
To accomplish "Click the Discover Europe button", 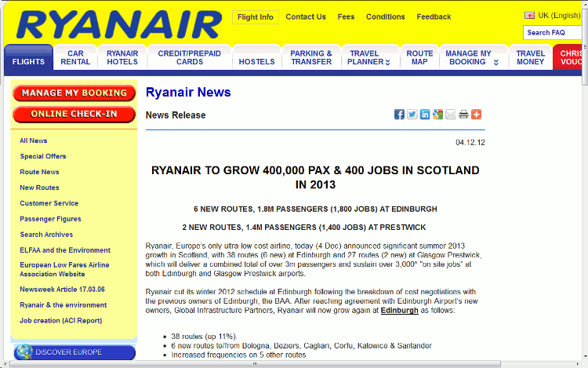I will point(74,352).
